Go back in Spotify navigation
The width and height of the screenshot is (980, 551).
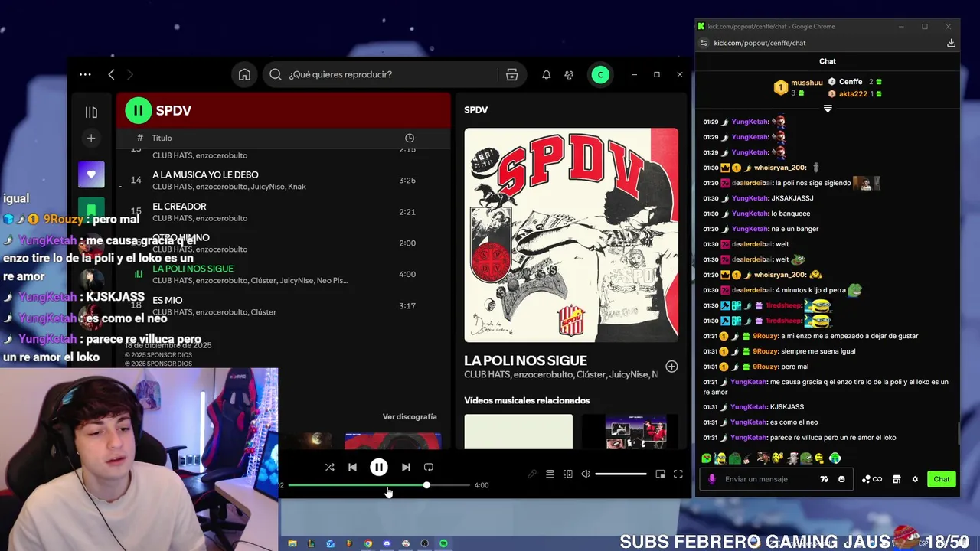[x=111, y=74]
